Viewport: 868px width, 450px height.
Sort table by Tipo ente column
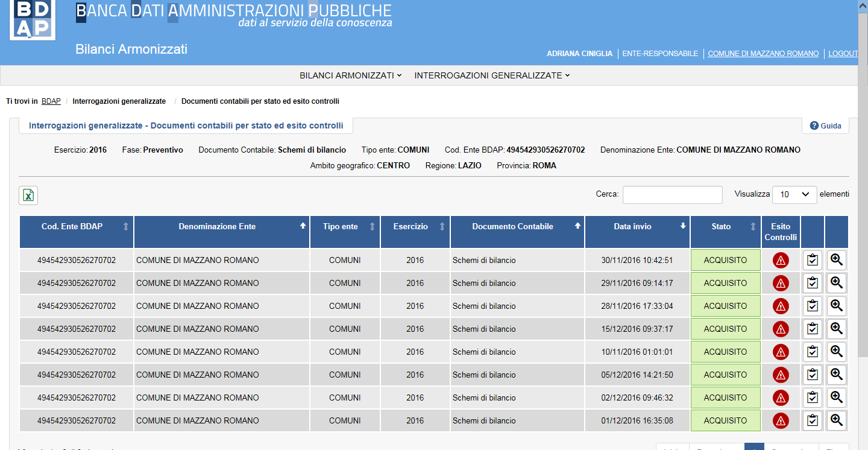345,232
